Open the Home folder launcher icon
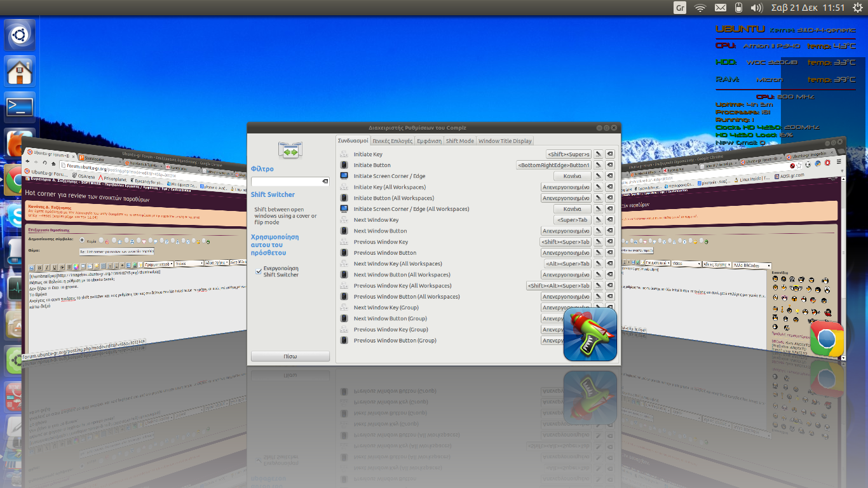The image size is (868, 488). [x=20, y=71]
